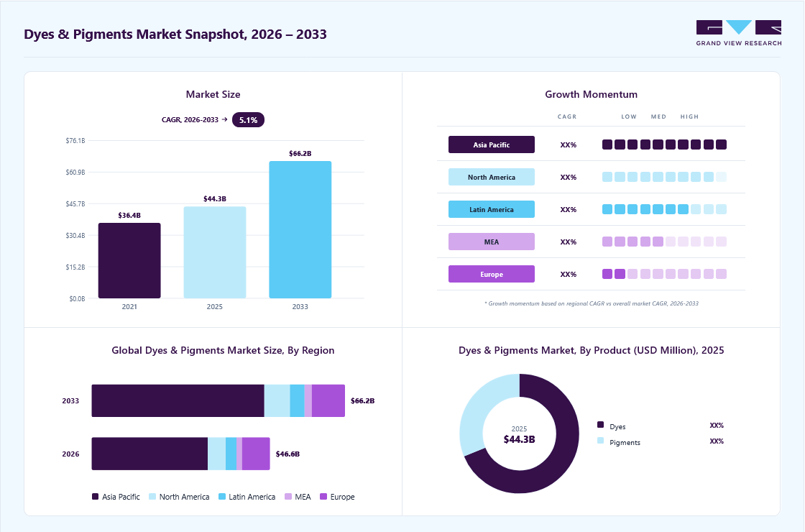Screen dimensions: 805x532
Task: Click the Asia Pacific segment in 2026 bar
Action: [149, 454]
